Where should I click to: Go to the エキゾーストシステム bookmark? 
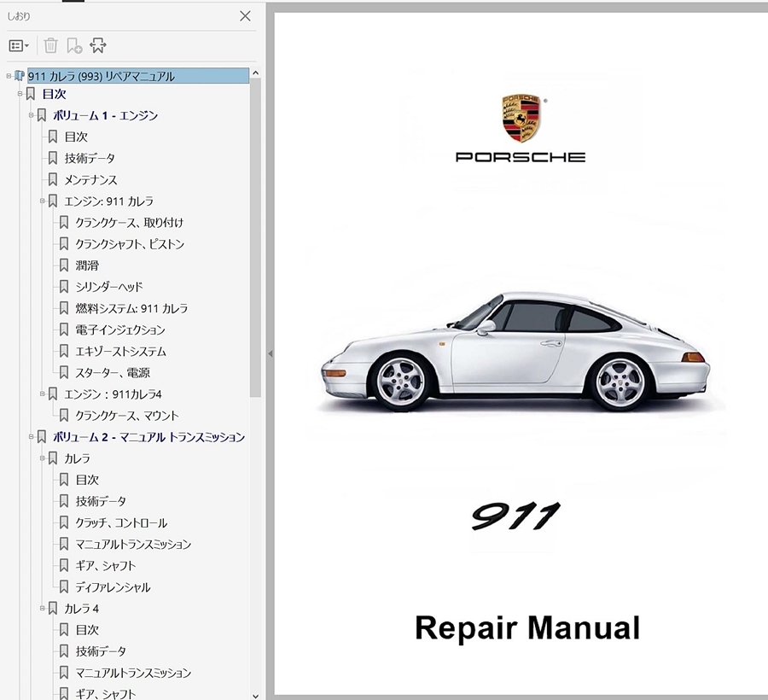(x=120, y=351)
